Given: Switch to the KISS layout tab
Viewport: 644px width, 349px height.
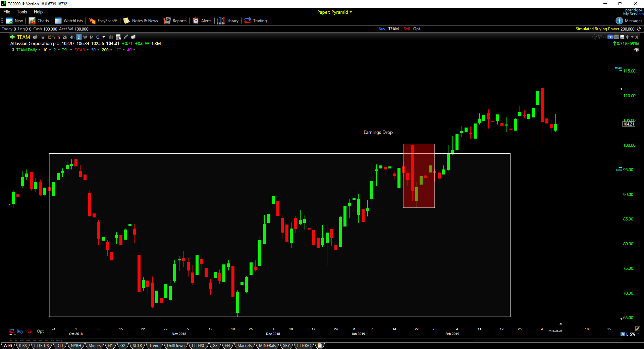Looking at the screenshot, I should (23, 345).
